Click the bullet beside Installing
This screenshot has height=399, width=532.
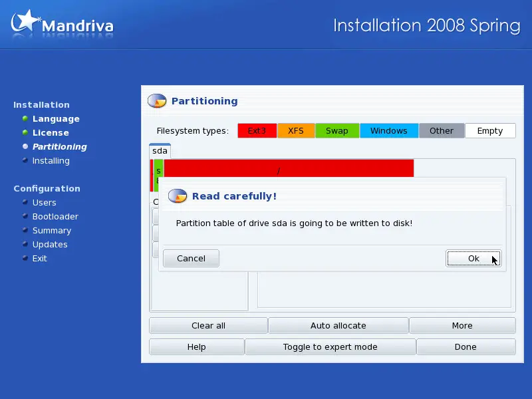point(25,160)
